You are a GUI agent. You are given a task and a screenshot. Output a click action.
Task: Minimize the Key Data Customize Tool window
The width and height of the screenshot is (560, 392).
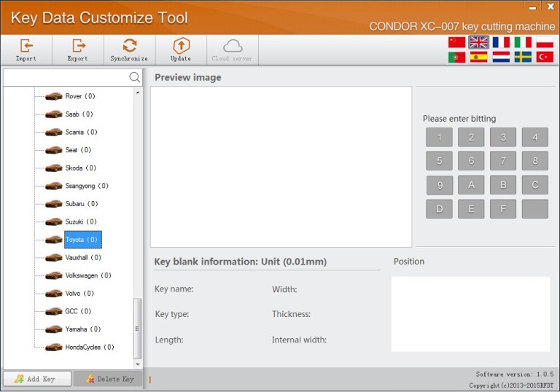tap(533, 7)
